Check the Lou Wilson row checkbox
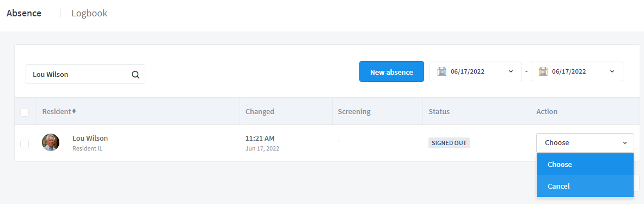The height and width of the screenshot is (204, 644). coord(24,143)
